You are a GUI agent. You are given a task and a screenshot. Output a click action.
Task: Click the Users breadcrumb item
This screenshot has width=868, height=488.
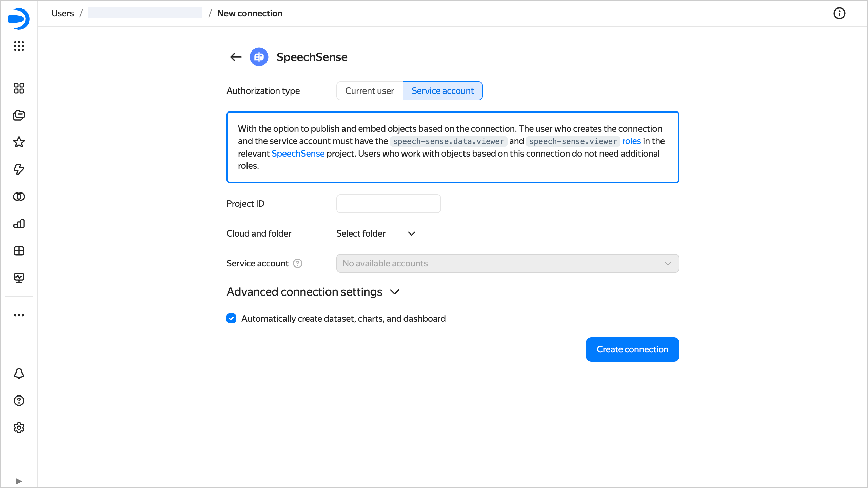[62, 13]
